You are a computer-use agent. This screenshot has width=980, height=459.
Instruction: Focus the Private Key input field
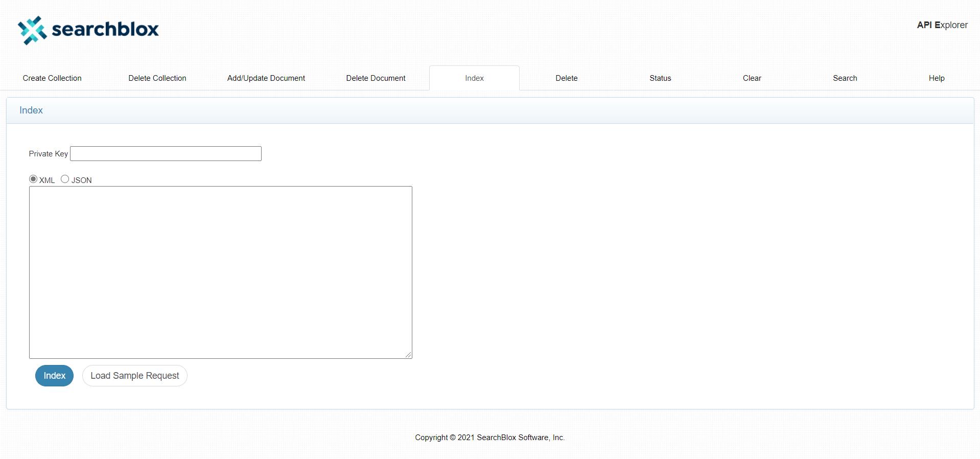click(x=166, y=154)
